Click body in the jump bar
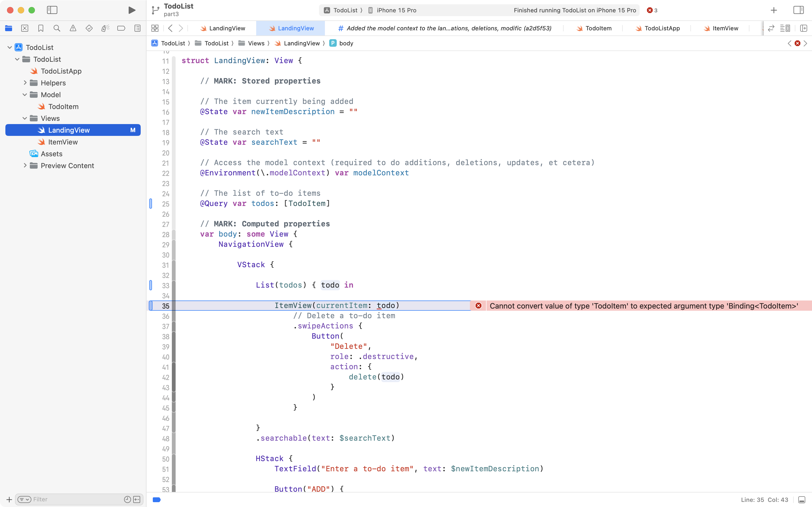The image size is (812, 507). (346, 43)
